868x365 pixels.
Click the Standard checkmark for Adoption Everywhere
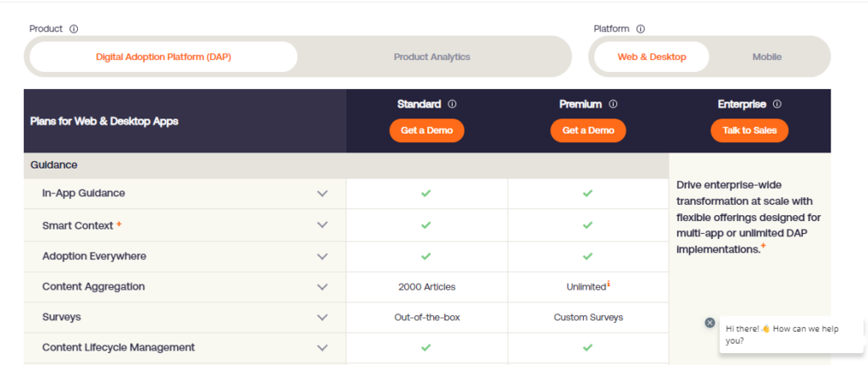(x=426, y=256)
